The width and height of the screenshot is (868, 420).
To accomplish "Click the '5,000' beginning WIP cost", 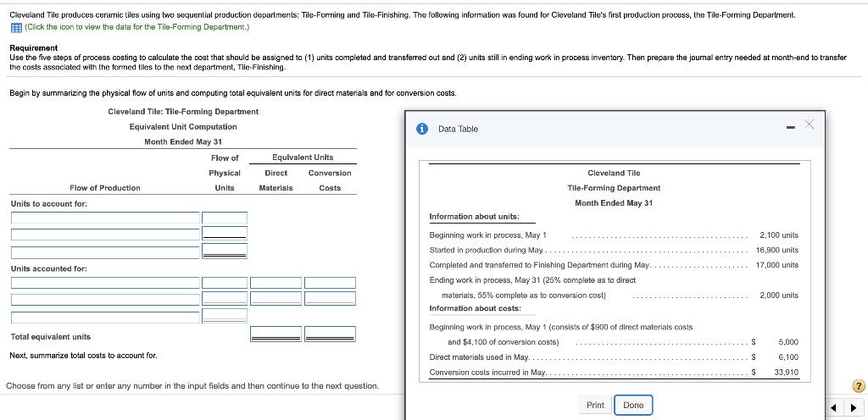I will (x=788, y=342).
